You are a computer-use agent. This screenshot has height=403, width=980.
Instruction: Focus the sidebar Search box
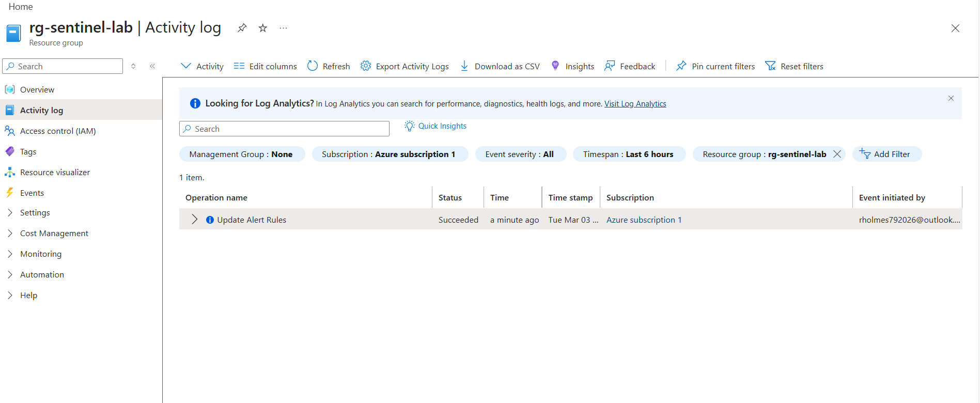point(63,66)
